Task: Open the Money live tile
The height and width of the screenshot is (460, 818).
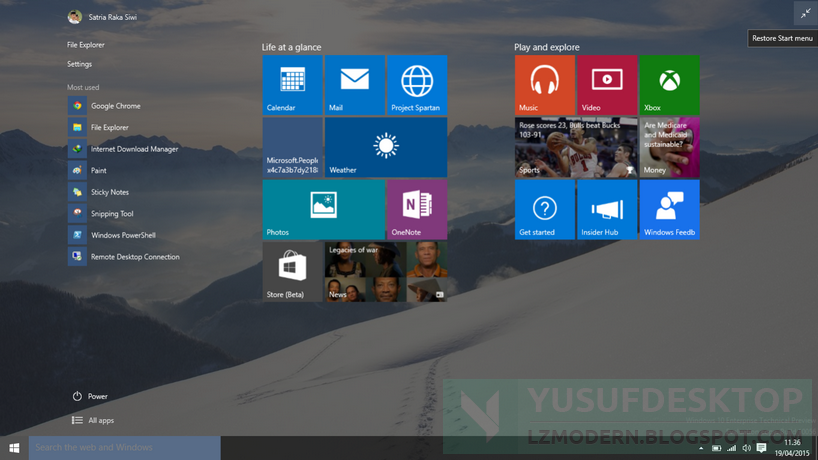Action: (669, 147)
